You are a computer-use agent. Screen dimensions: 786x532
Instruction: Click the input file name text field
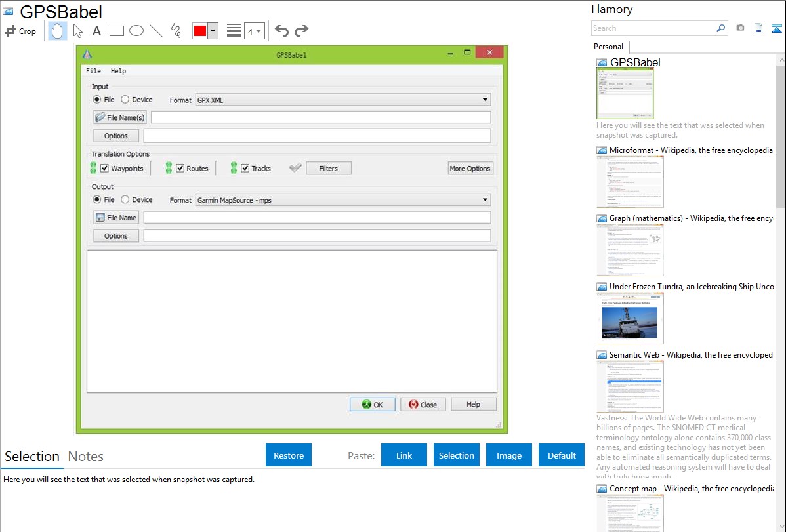pos(321,117)
